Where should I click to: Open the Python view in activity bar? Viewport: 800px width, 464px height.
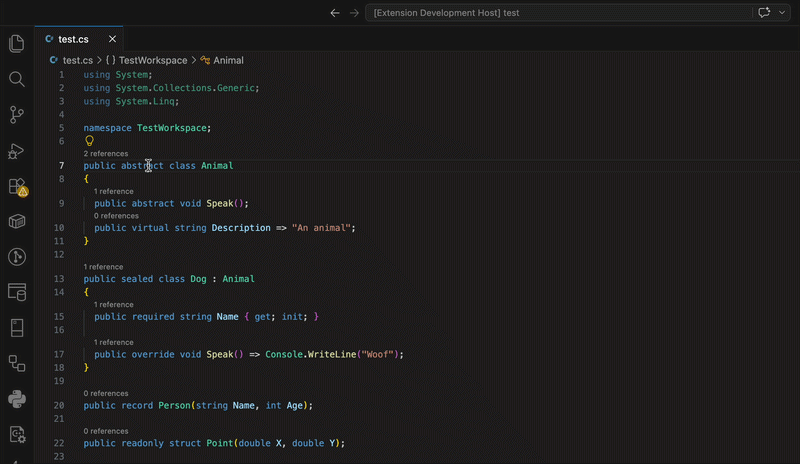(x=16, y=399)
